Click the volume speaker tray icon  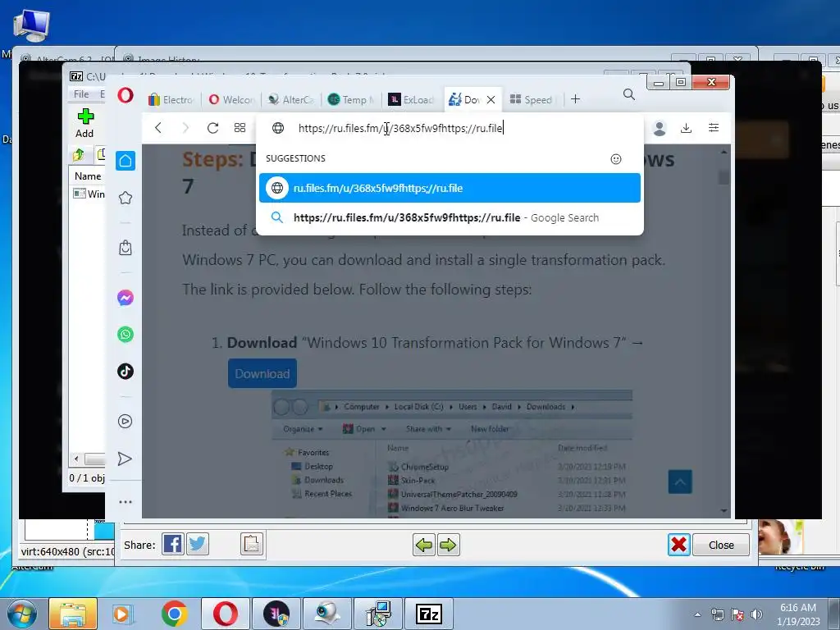click(x=756, y=614)
